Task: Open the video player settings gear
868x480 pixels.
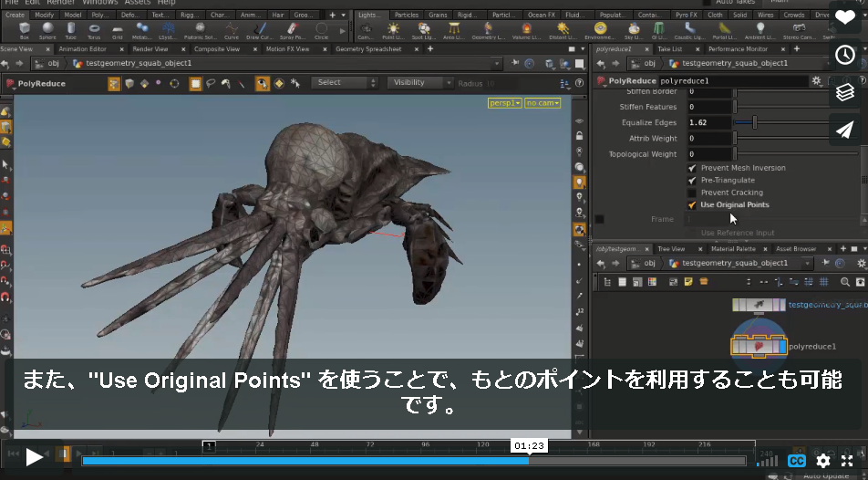Action: tap(823, 460)
